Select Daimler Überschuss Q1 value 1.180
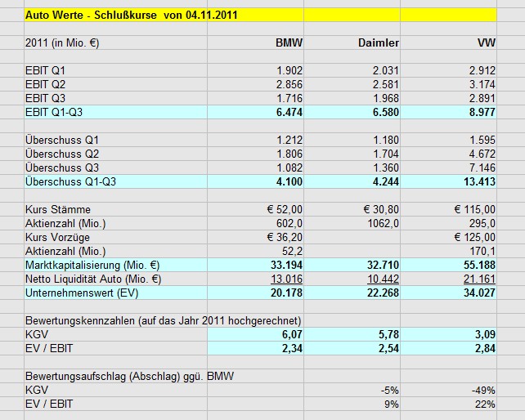Screen dimensions: 525x420 (x=386, y=140)
